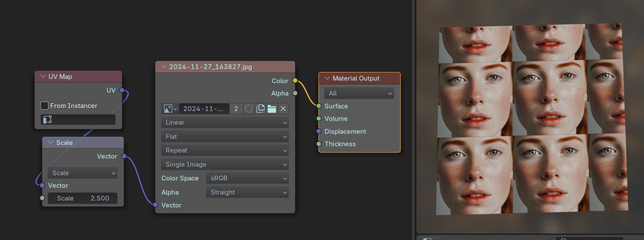Select the Material Output node title
This screenshot has width=644, height=240.
tap(356, 78)
